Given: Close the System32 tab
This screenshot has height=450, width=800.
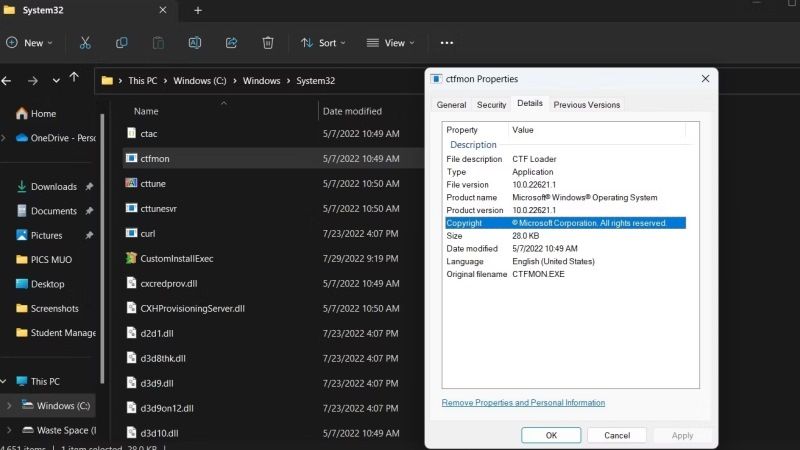Looking at the screenshot, I should tap(163, 10).
